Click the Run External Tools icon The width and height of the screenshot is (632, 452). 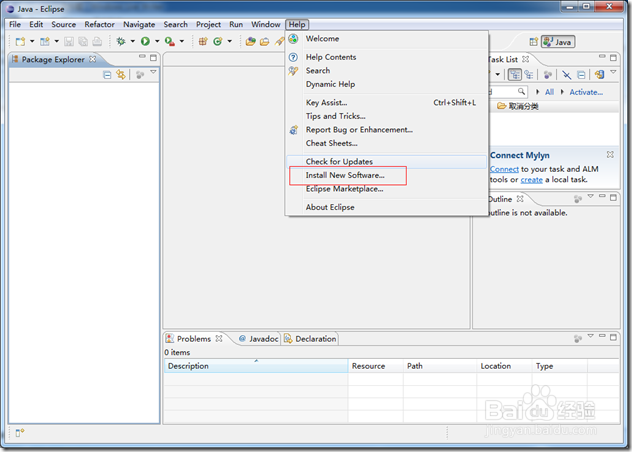[170, 42]
